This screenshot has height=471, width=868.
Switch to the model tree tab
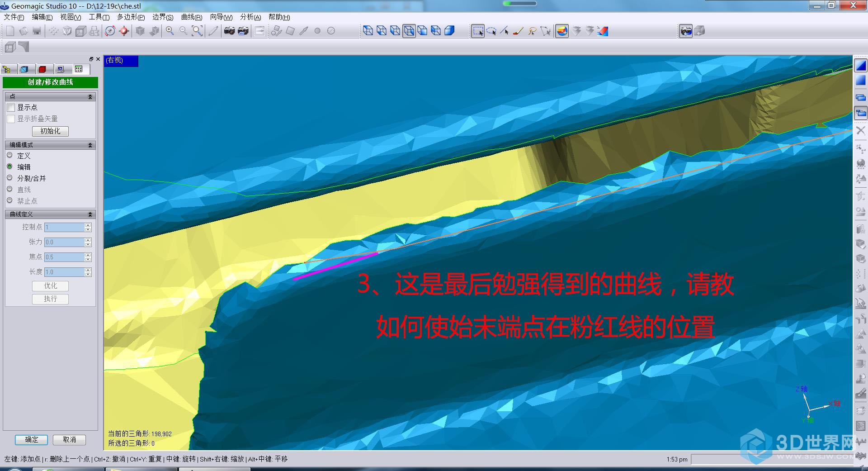[7, 69]
